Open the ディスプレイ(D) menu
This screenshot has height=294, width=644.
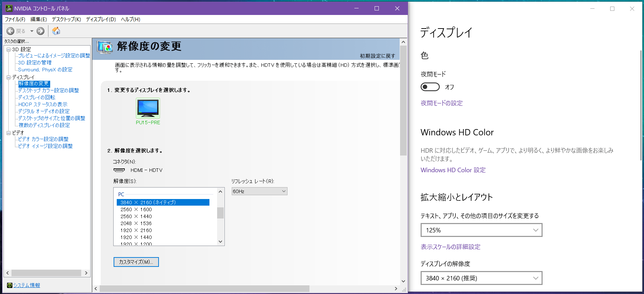coord(101,19)
